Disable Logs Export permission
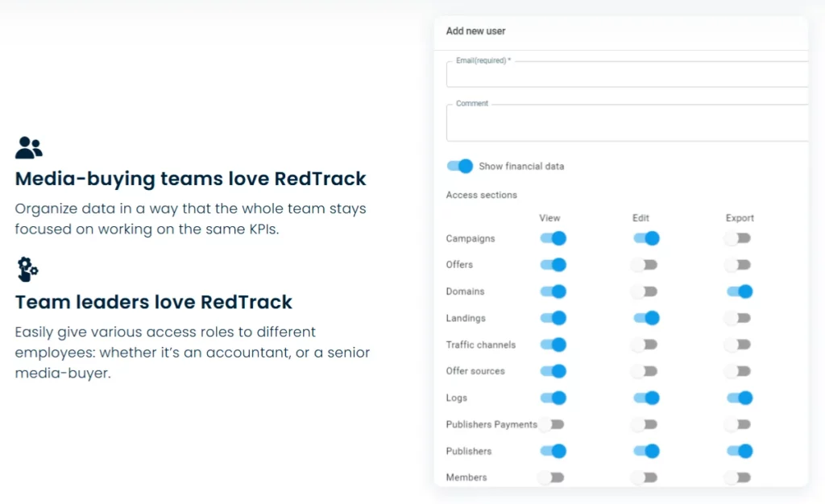Screen dimensions: 825x504 (x=739, y=397)
